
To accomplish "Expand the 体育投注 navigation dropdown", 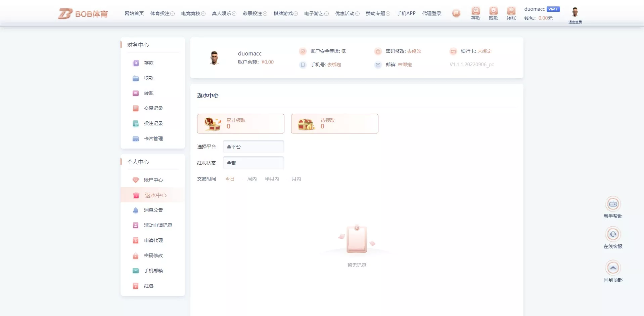I will click(x=163, y=13).
